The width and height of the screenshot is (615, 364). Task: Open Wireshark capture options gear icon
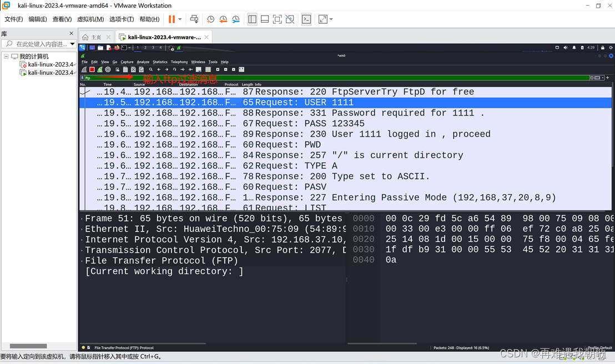point(108,69)
